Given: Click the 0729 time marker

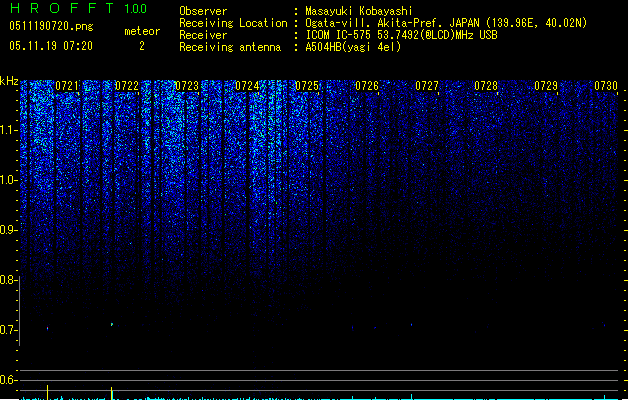Looking at the screenshot, I should pyautogui.click(x=546, y=86).
